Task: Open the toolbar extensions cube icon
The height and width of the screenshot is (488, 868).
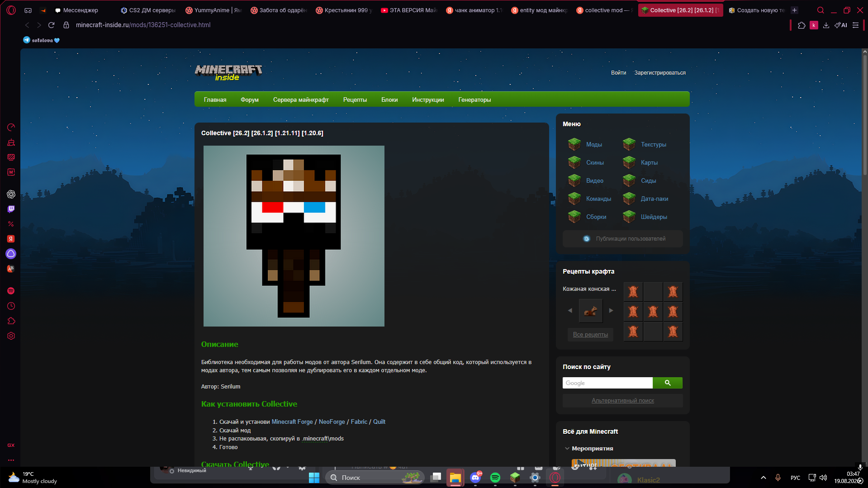Action: point(802,25)
